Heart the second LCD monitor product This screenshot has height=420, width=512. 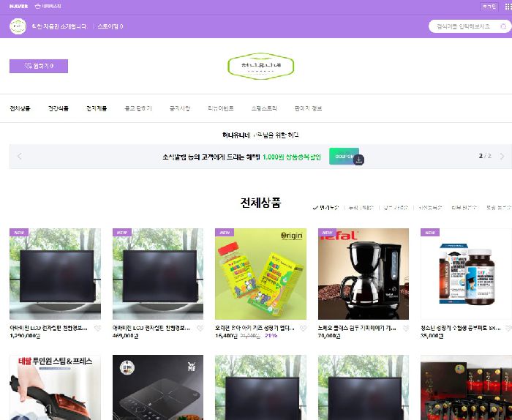[200, 329]
